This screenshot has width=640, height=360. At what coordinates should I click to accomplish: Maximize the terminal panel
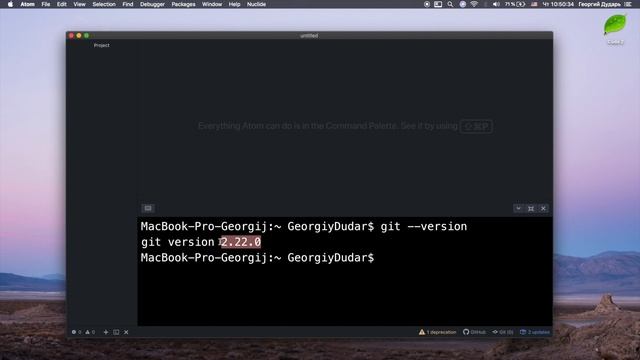pyautogui.click(x=531, y=208)
